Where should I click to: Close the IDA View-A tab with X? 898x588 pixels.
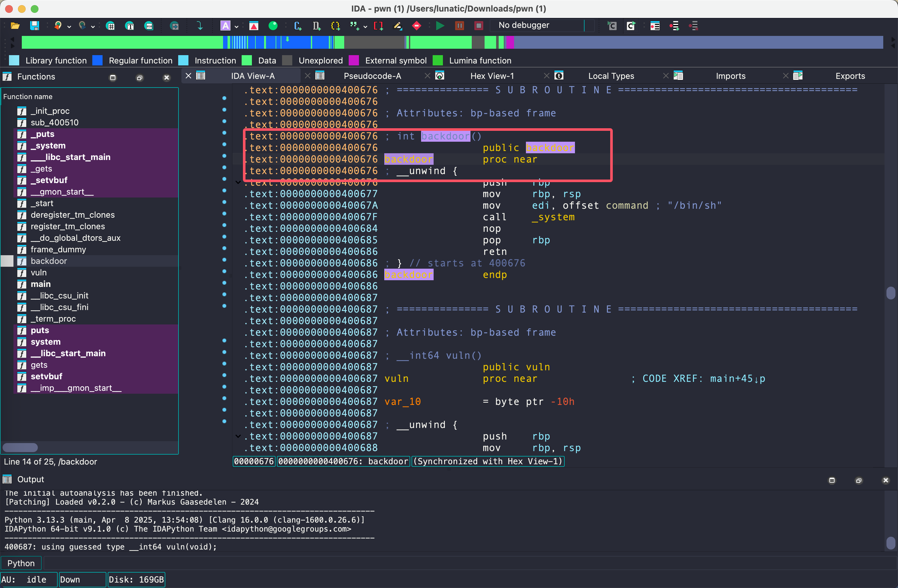[188, 76]
